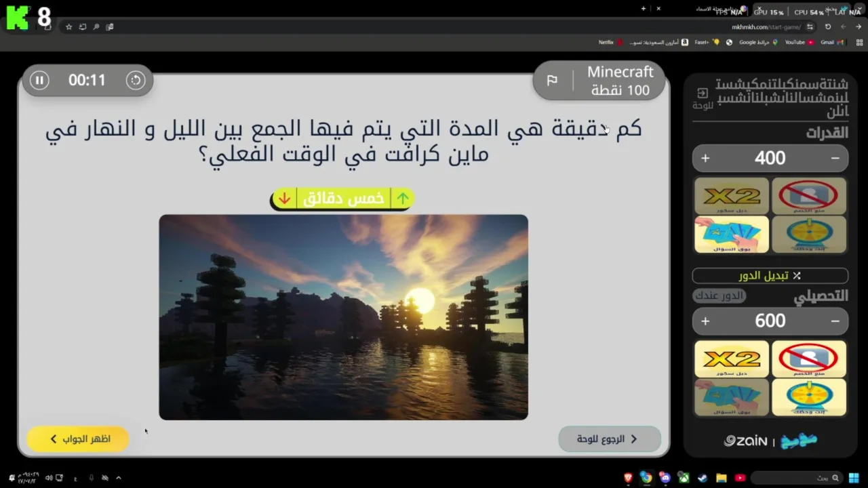
Task: Use القدرات team's X2 double score card
Action: point(732,196)
